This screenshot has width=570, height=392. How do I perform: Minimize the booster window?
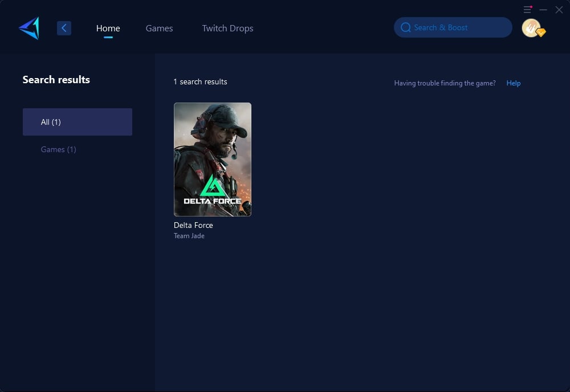click(x=543, y=10)
